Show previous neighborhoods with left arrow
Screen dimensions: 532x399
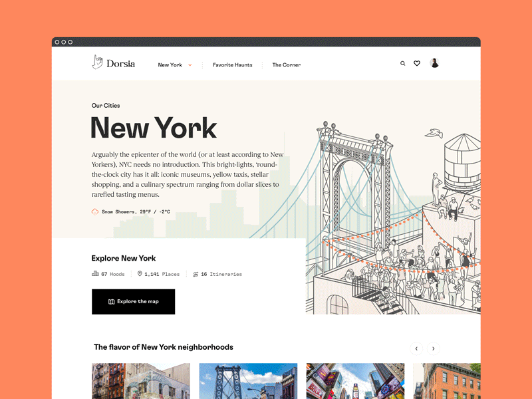(416, 348)
